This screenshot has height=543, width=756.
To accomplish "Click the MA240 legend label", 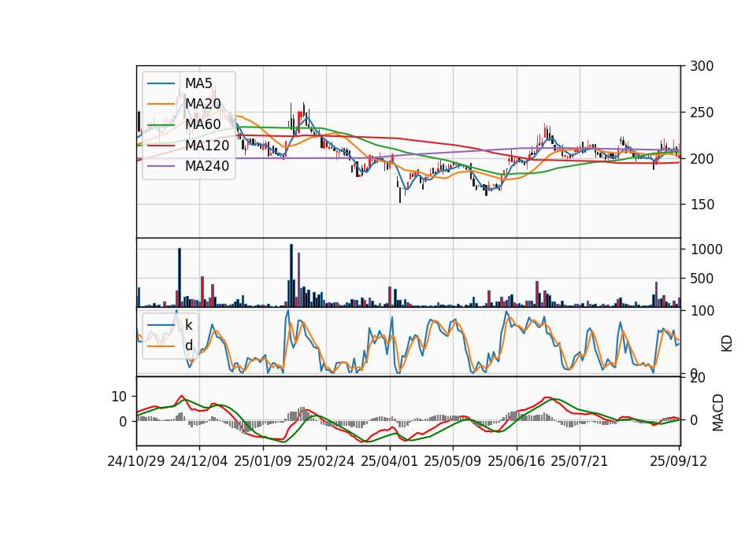I will coord(207,166).
